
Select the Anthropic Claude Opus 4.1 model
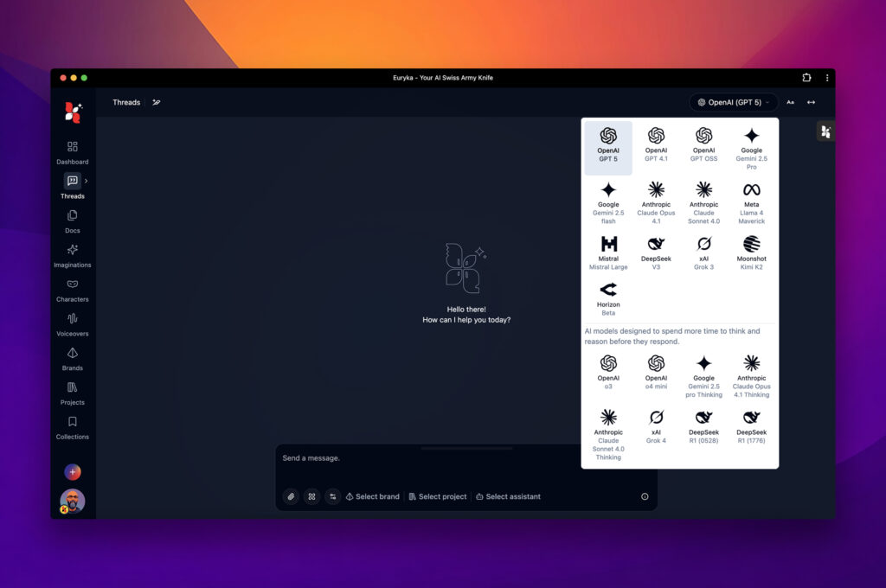(x=656, y=201)
